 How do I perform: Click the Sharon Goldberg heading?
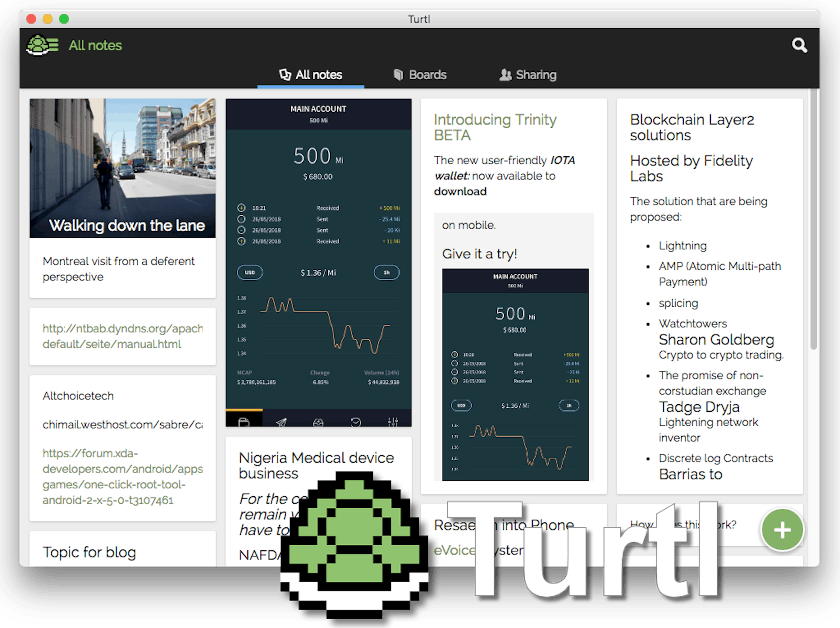(716, 339)
